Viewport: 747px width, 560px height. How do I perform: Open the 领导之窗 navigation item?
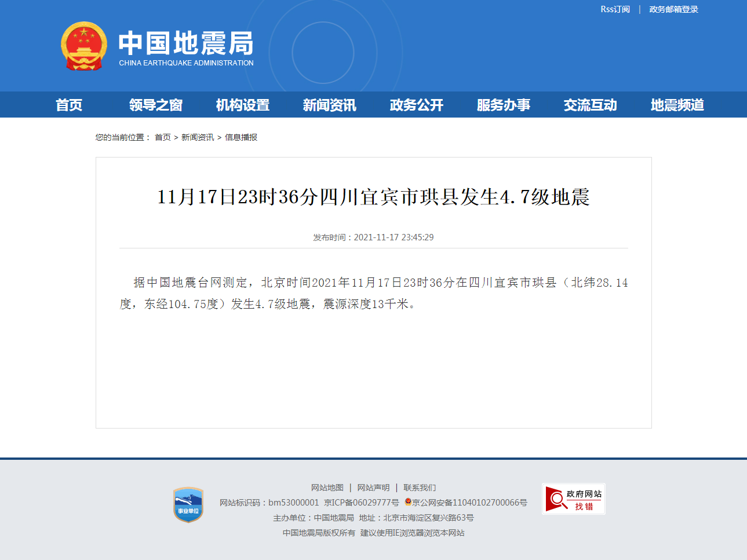point(156,105)
